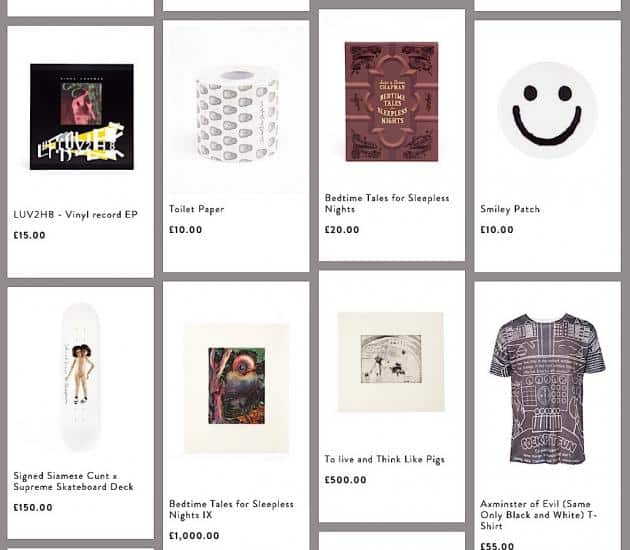630x550 pixels.
Task: Open the smiley face patch image
Action: (547, 110)
